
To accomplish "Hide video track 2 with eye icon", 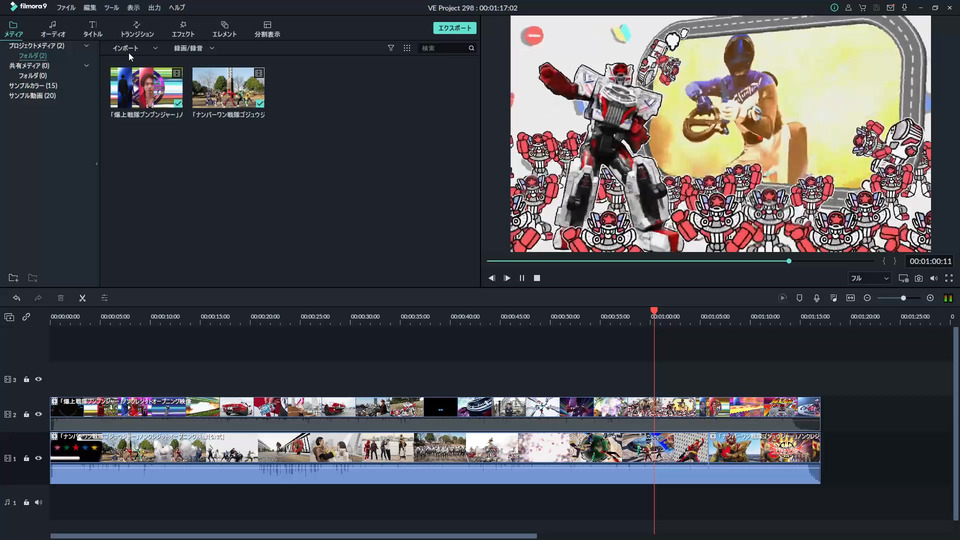I will tap(39, 414).
